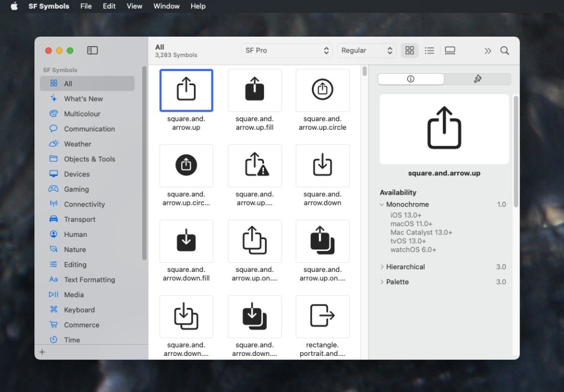Open the Weather category
This screenshot has height=392, width=564.
click(x=87, y=144)
